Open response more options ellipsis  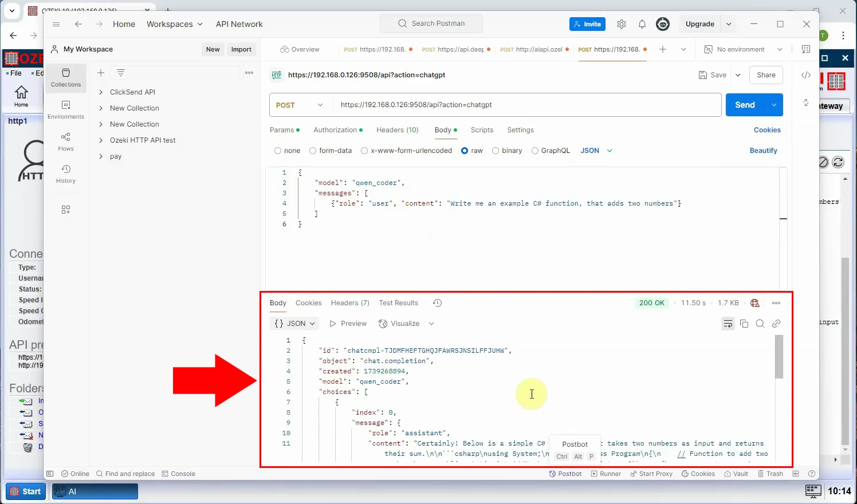pos(776,303)
